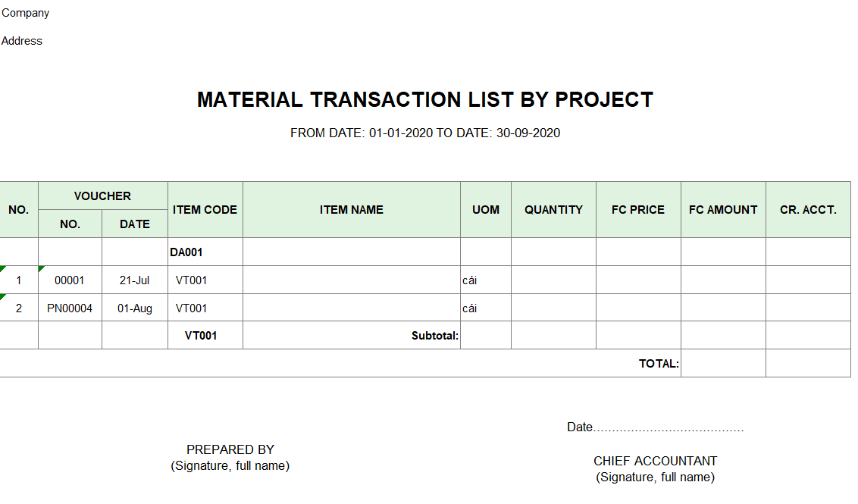Select the Address label cell
The height and width of the screenshot is (504, 858).
tap(22, 41)
